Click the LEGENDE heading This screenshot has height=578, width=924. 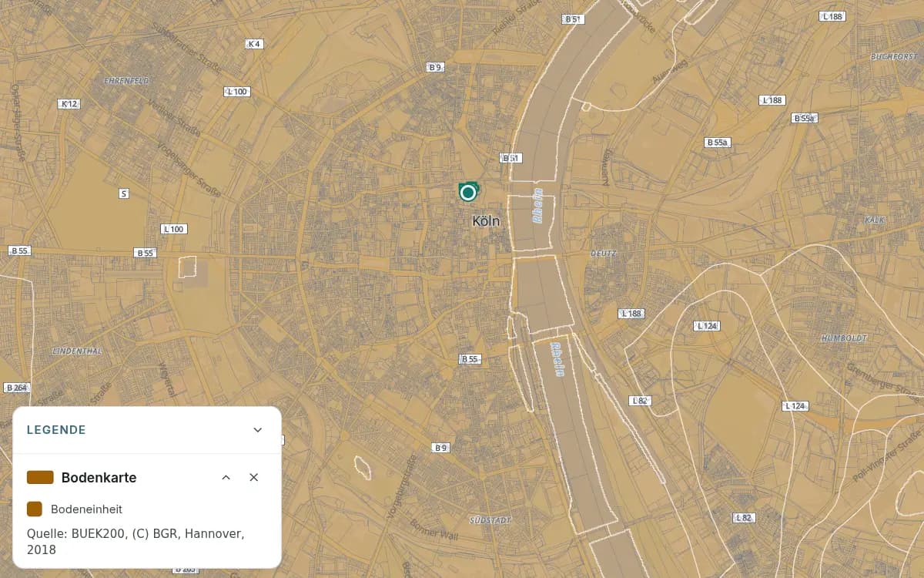56,430
